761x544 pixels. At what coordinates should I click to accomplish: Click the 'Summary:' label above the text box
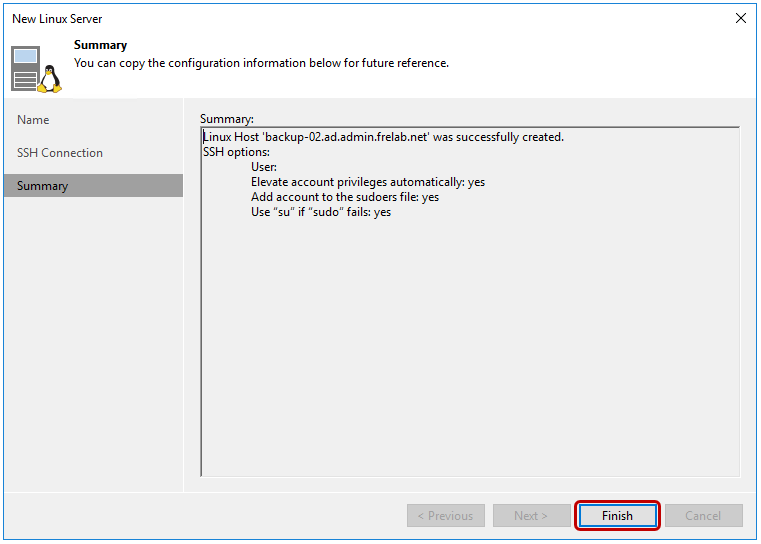[x=227, y=119]
